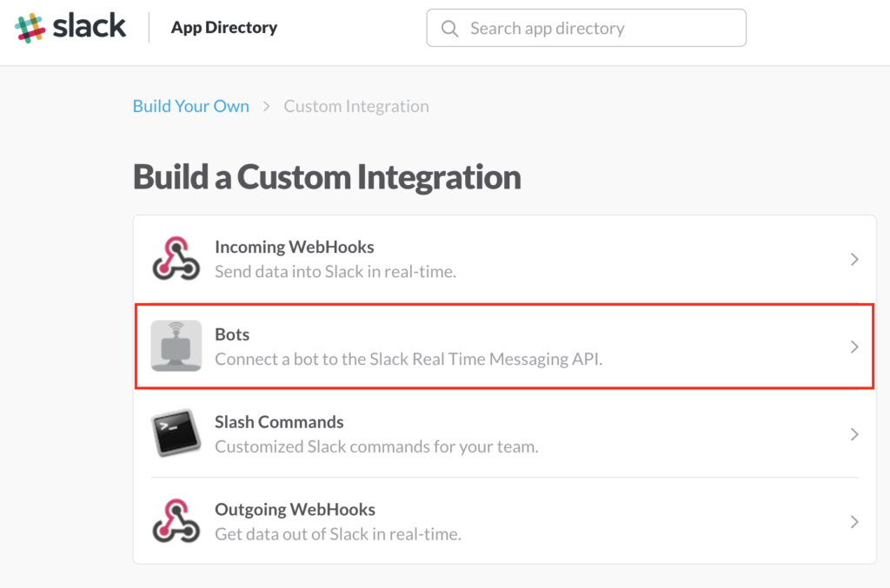The height and width of the screenshot is (588, 890).
Task: Click the search magnifier icon
Action: 449,29
